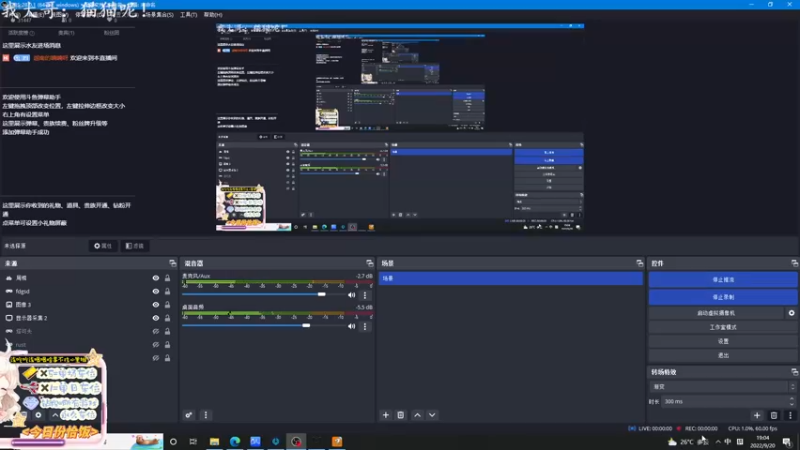The image size is (800, 450).
Task: Move the scene down in list
Action: pos(432,415)
